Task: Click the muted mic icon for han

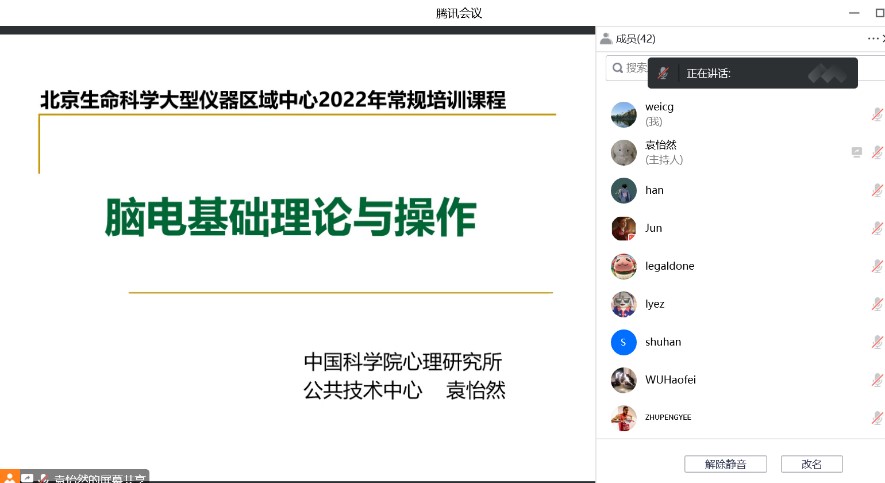Action: 876,190
